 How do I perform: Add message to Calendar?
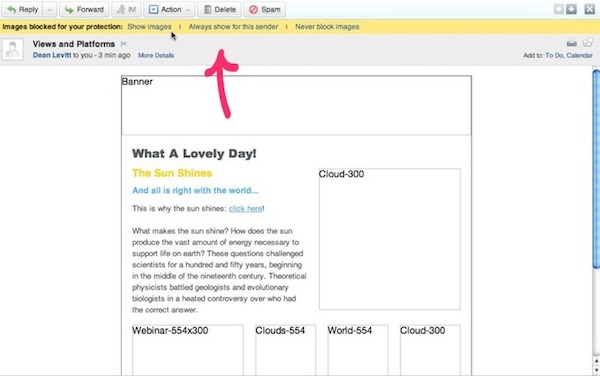579,55
